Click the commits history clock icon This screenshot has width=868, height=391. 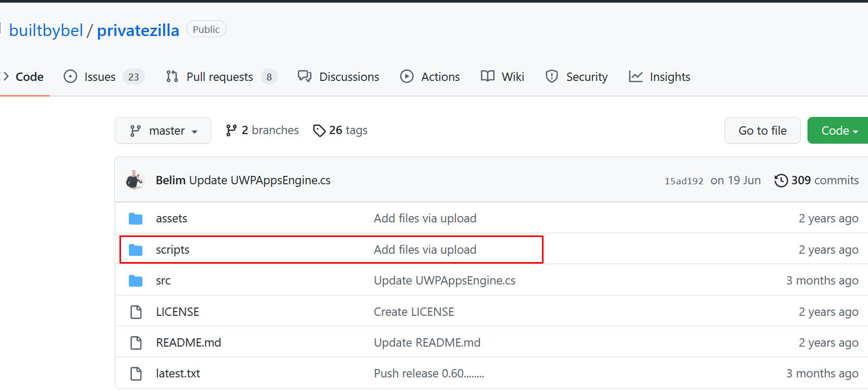point(781,181)
